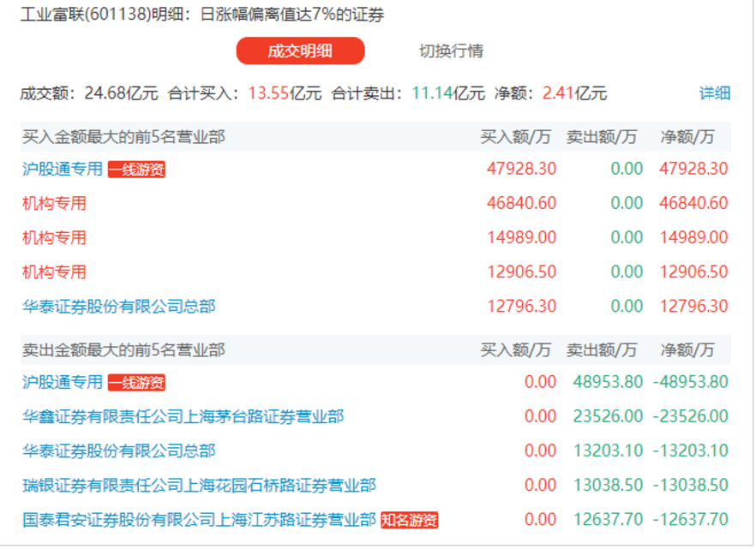Image resolution: width=756 pixels, height=549 pixels.
Task: Select net amount -48953.80
Action: (x=691, y=382)
